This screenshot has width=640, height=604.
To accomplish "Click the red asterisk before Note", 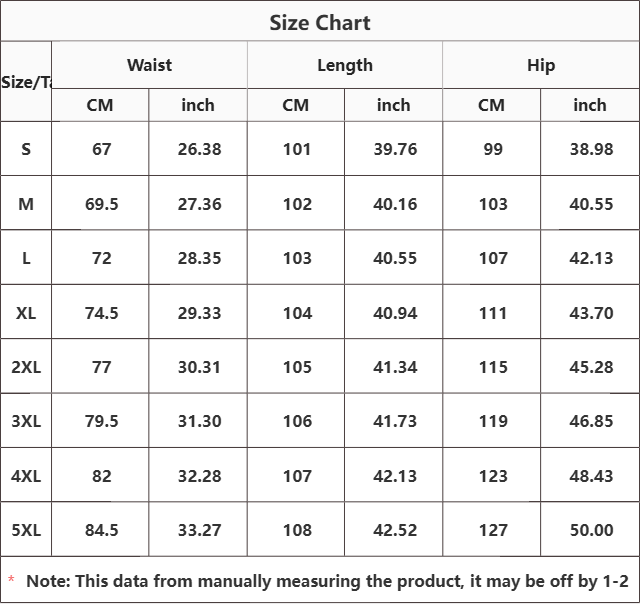I will [11, 579].
